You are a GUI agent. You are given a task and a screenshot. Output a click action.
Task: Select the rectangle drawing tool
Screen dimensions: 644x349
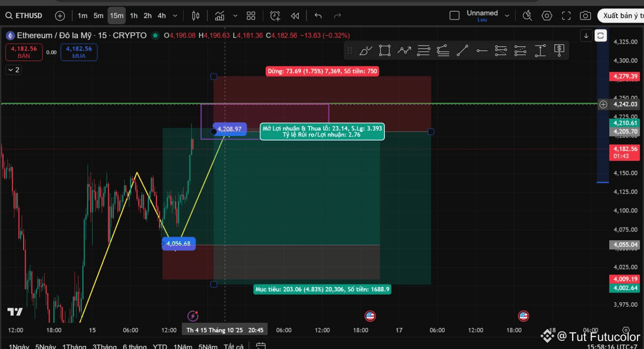pyautogui.click(x=385, y=50)
